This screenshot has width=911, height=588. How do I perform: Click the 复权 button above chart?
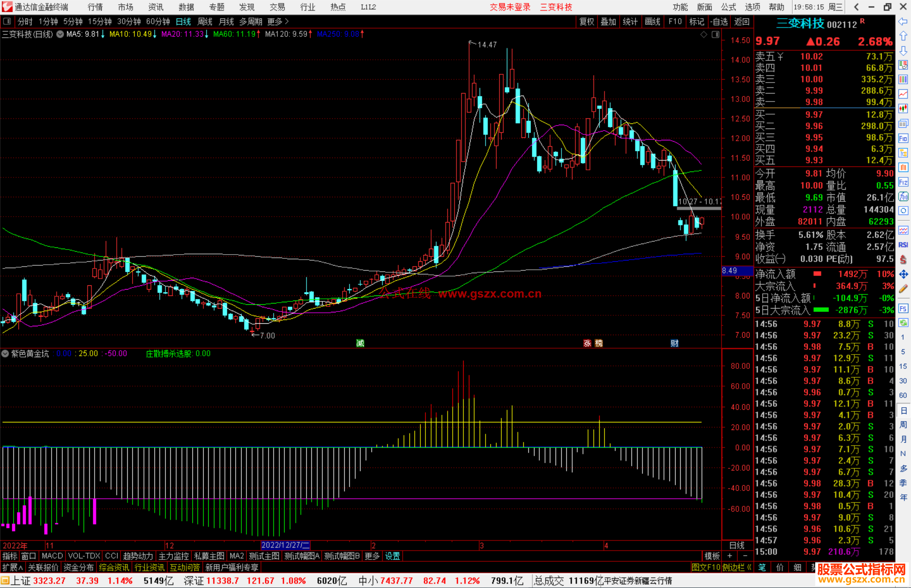[x=587, y=21]
